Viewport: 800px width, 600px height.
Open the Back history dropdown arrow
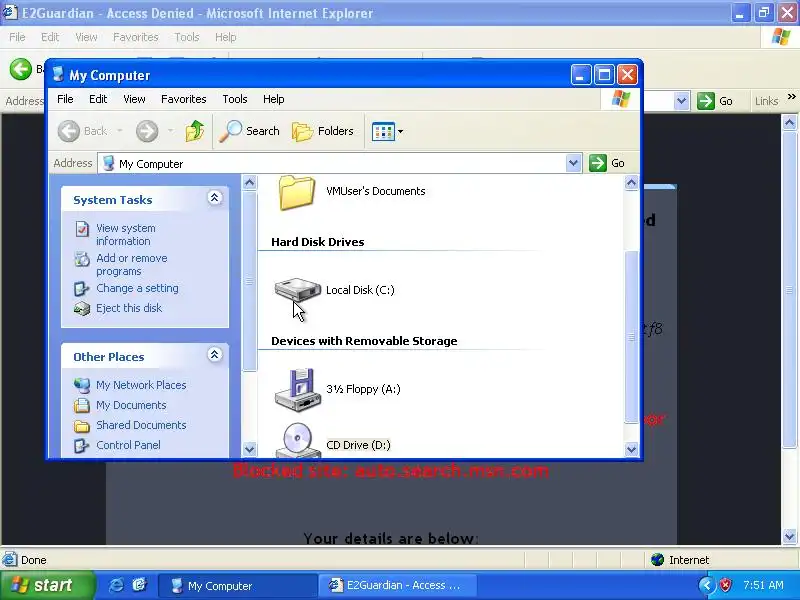(120, 131)
